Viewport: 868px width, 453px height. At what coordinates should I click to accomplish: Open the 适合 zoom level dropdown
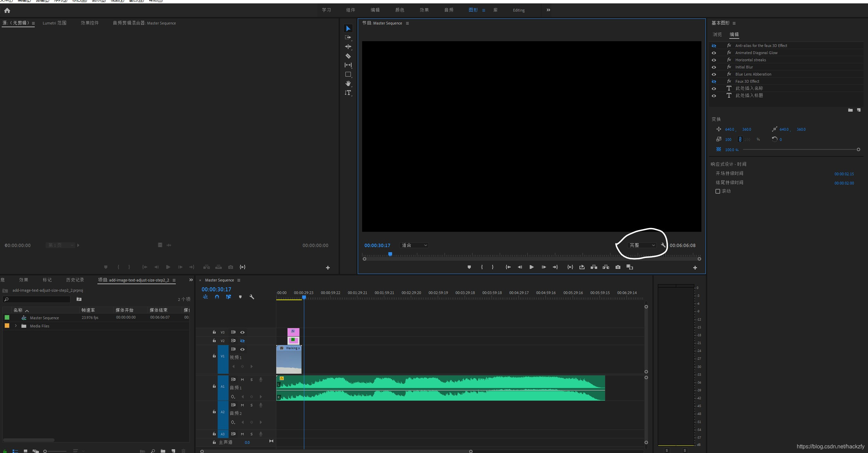414,245
